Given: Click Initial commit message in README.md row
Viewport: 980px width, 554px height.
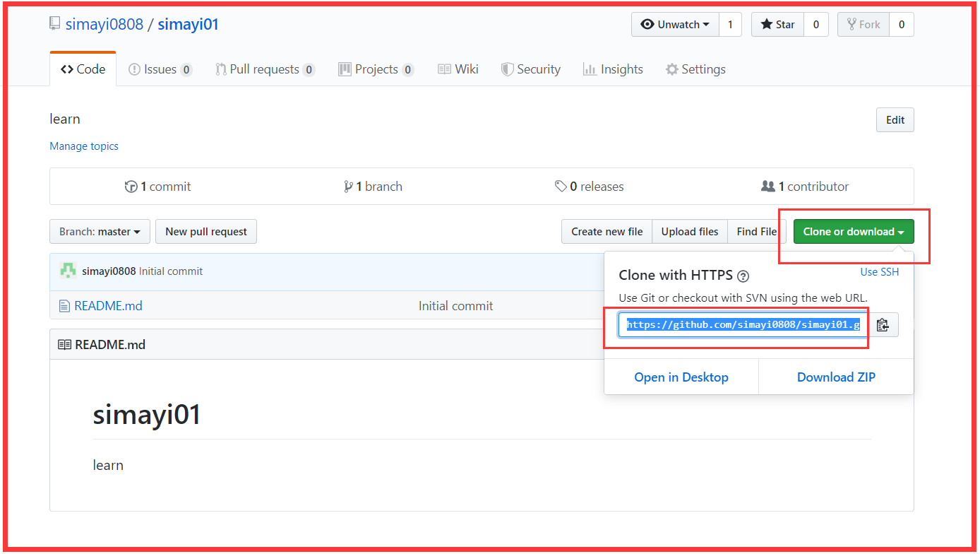Looking at the screenshot, I should pos(455,306).
